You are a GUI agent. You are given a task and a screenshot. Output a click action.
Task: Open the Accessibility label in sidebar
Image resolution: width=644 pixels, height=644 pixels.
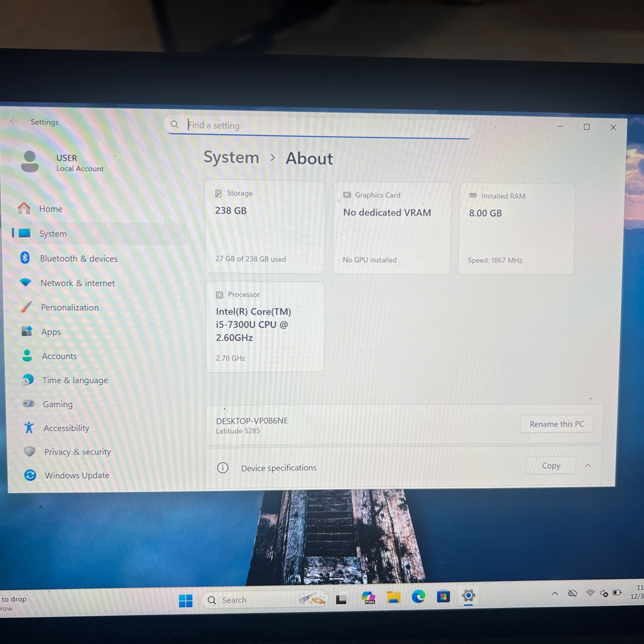[66, 428]
